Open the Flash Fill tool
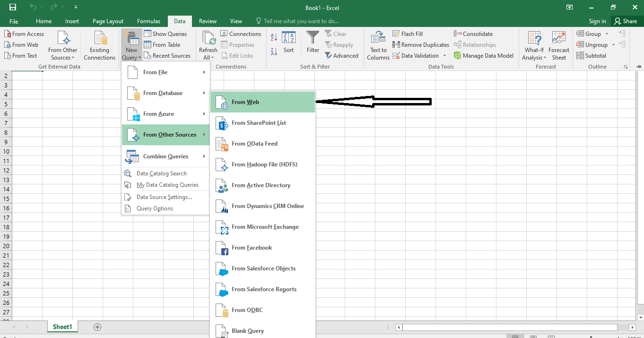Image resolution: width=644 pixels, height=338 pixels. [408, 34]
